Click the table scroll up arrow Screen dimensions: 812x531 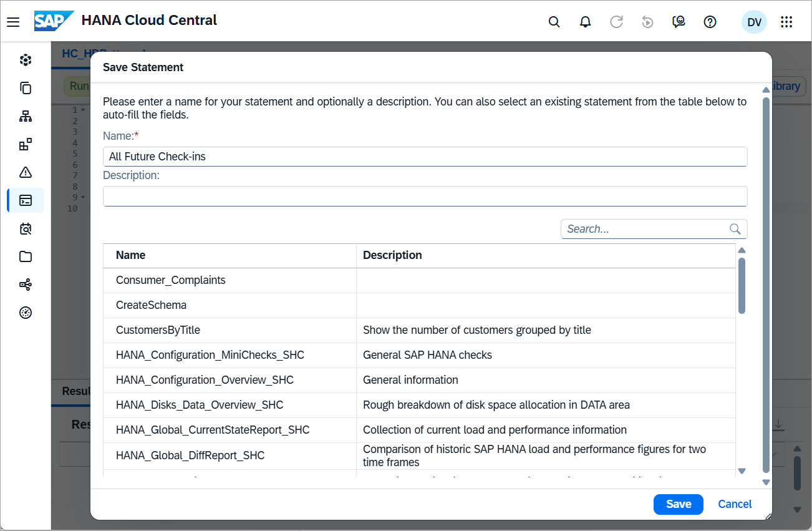(742, 251)
